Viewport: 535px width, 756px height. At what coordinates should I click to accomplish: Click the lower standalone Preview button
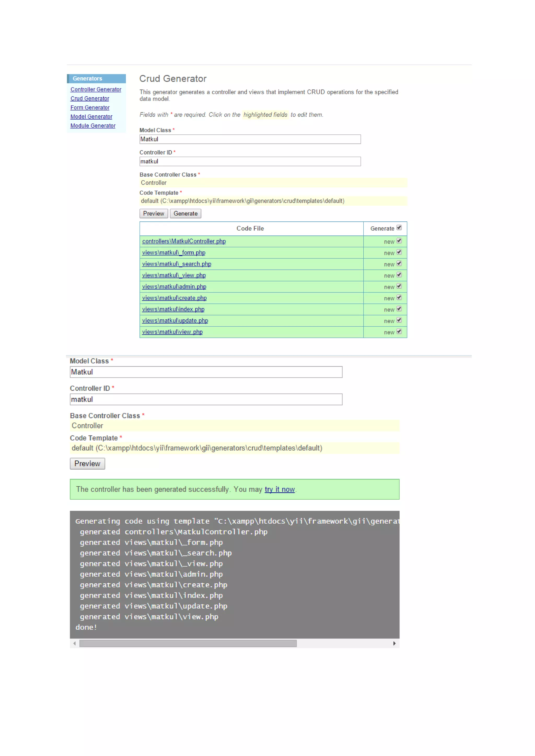[87, 464]
